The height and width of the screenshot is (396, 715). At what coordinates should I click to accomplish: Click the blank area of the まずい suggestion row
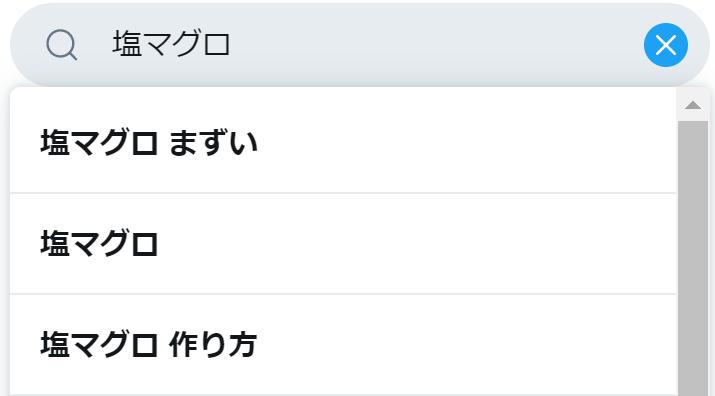[x=465, y=142]
